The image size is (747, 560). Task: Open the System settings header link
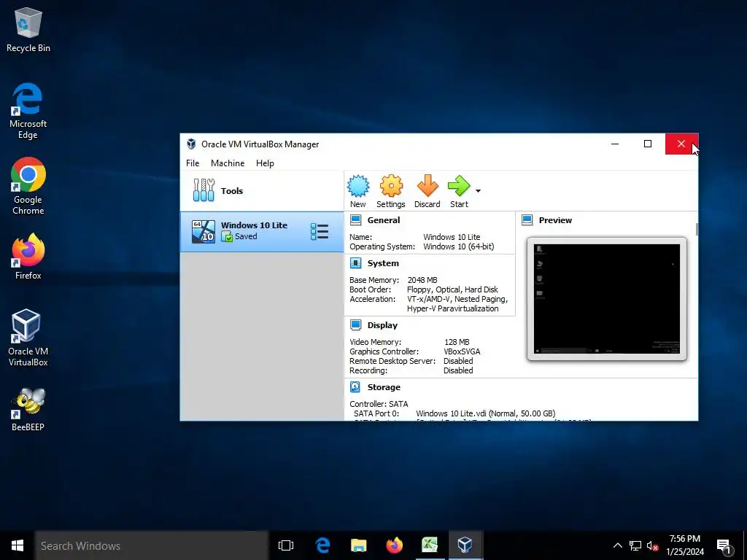[383, 262]
